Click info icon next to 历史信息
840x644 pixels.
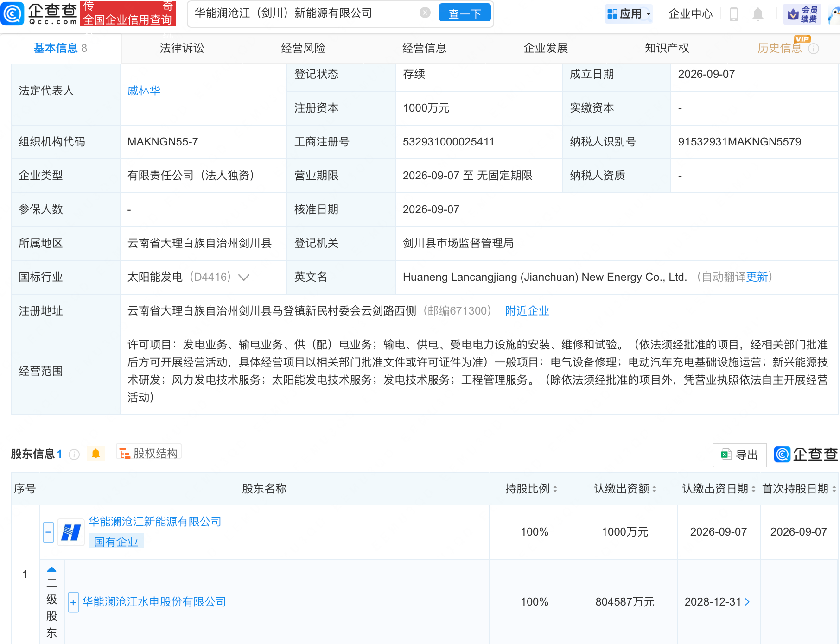click(x=814, y=49)
